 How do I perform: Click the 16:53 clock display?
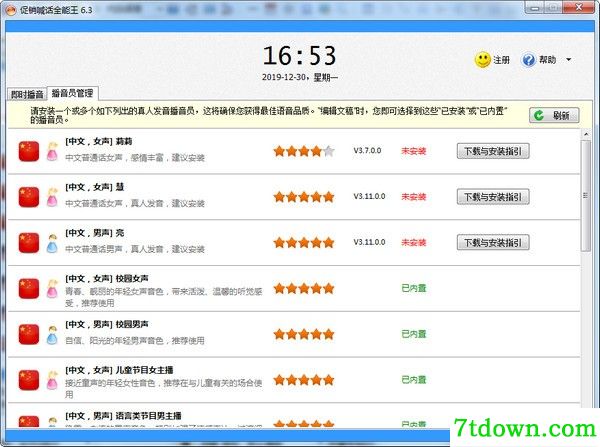coord(300,56)
